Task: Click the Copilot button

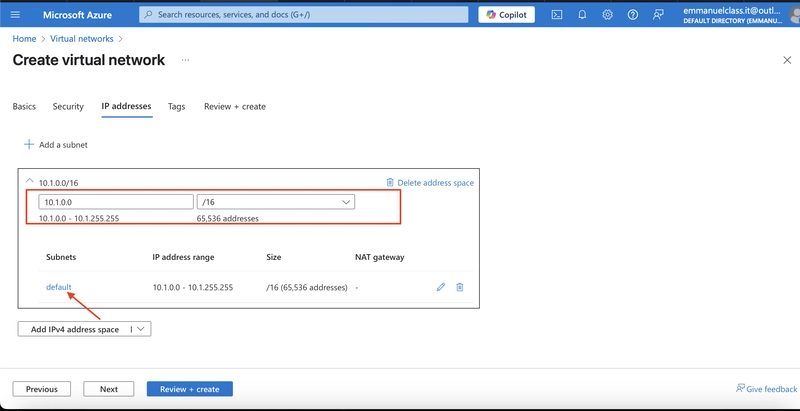Action: [507, 15]
